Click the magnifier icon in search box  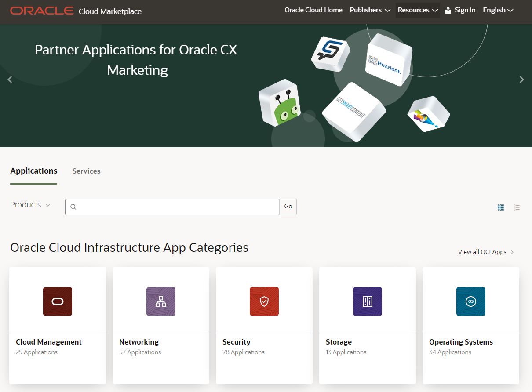click(73, 207)
